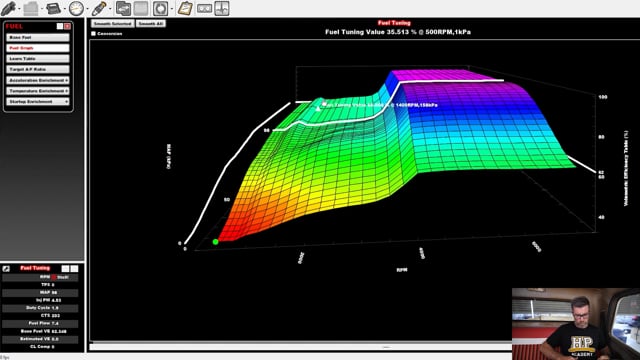Click the circular sync toolbar icon

(x=160, y=8)
